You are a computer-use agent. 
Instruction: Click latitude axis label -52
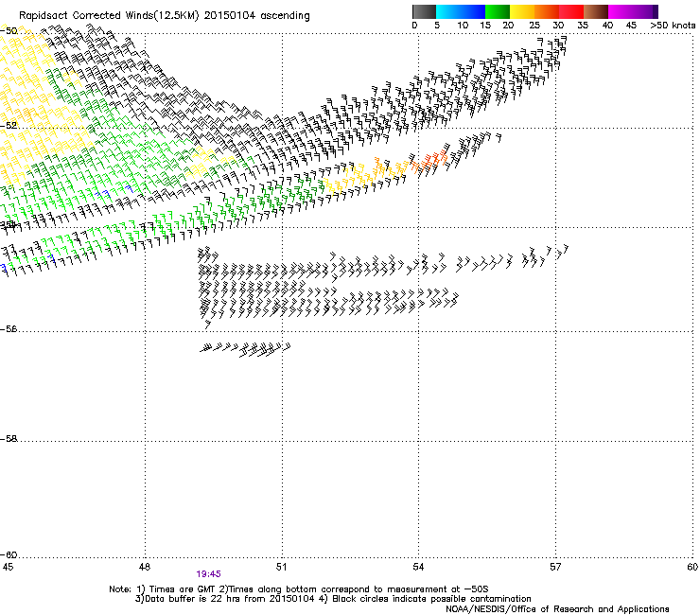coord(9,126)
